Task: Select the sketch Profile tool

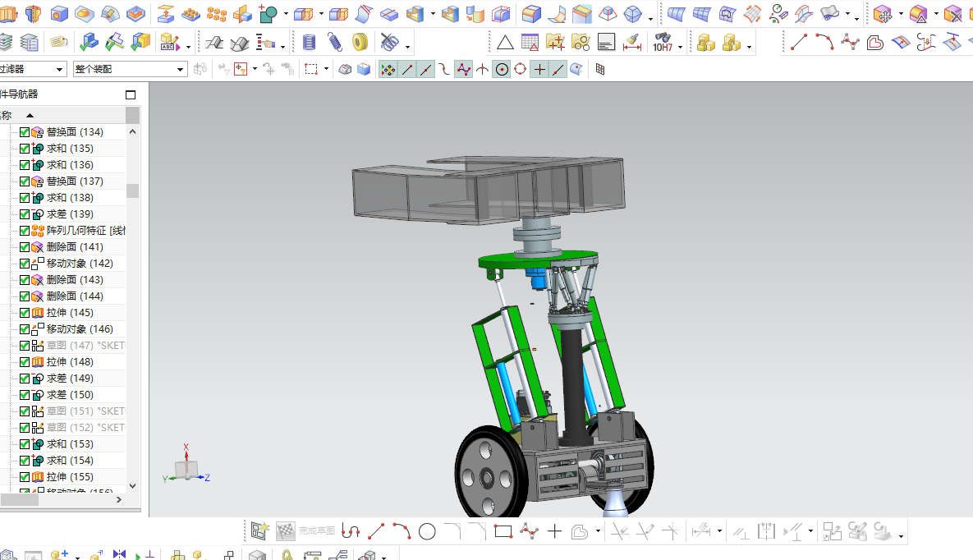Action: click(x=351, y=531)
